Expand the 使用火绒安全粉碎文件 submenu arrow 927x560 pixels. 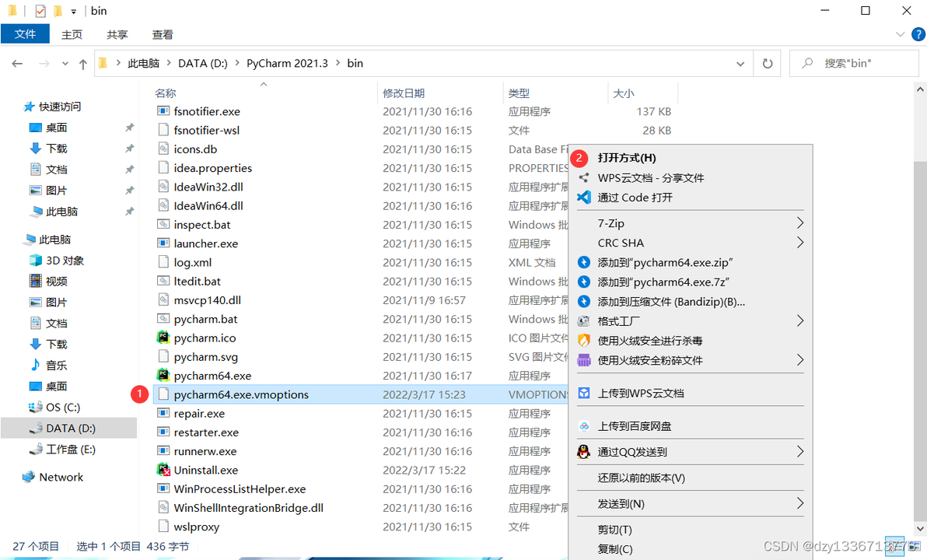coord(800,359)
